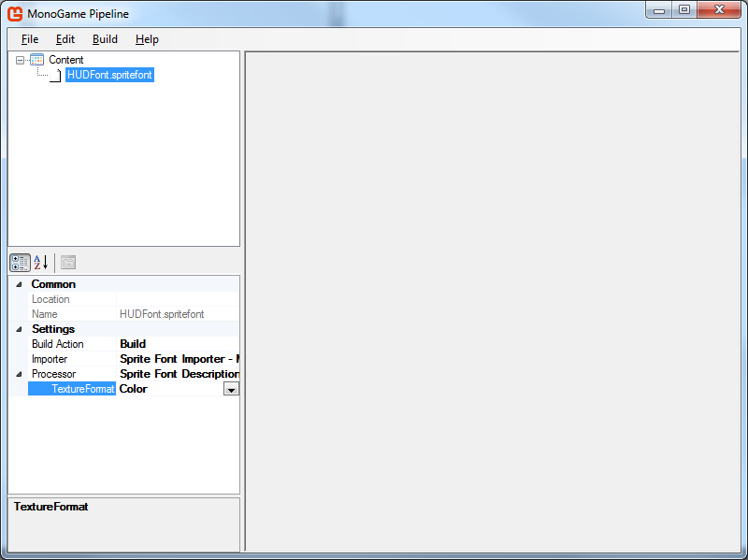
Task: Click the Color value field
Action: (170, 389)
